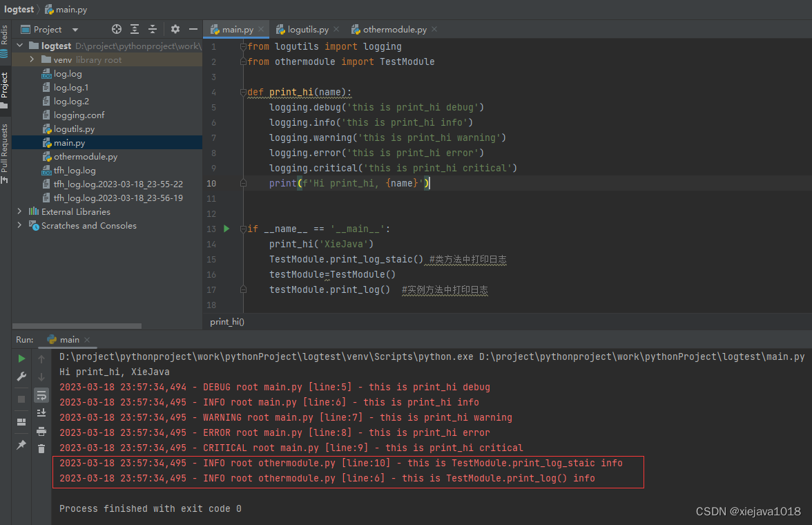Viewport: 812px width, 525px height.
Task: Click horizontal scrollbar of Project panel
Action: point(77,326)
